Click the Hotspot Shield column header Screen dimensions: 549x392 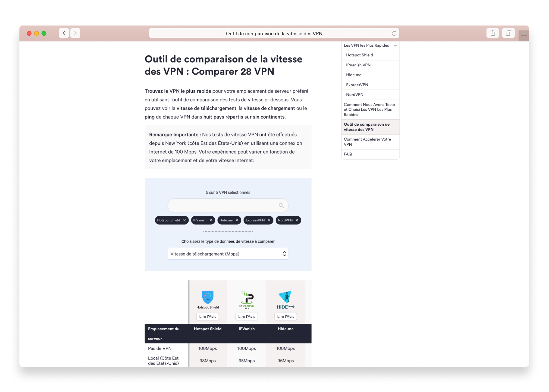[x=208, y=329]
